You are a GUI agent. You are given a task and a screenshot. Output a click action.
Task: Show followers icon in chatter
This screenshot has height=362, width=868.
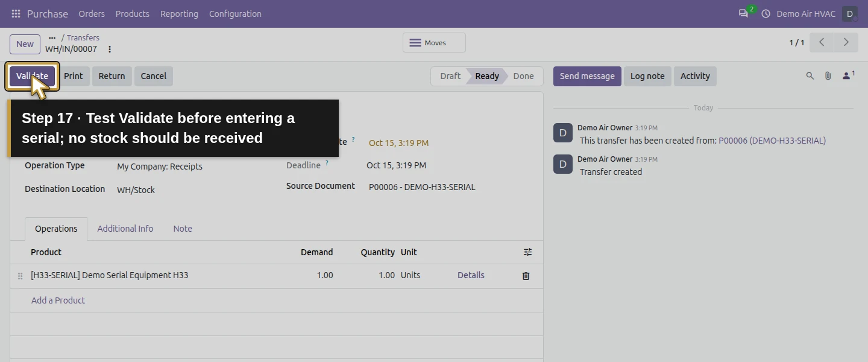(x=848, y=75)
